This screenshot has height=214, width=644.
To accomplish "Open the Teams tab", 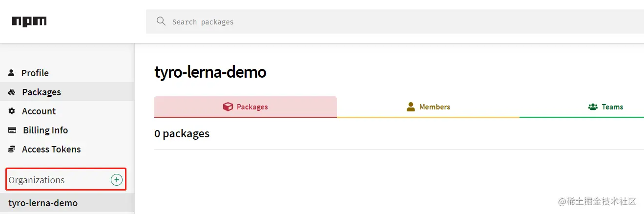I will pos(582,107).
